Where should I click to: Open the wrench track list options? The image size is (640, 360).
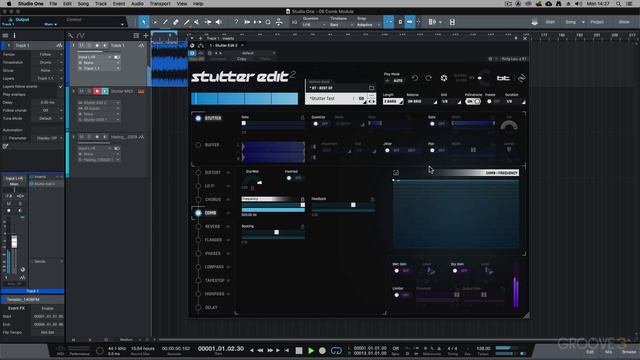(70, 36)
